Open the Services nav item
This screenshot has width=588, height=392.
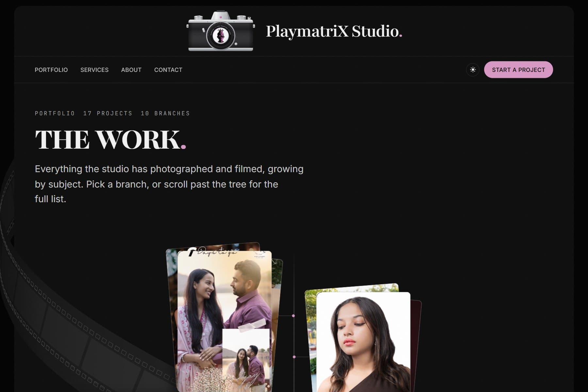click(x=94, y=70)
